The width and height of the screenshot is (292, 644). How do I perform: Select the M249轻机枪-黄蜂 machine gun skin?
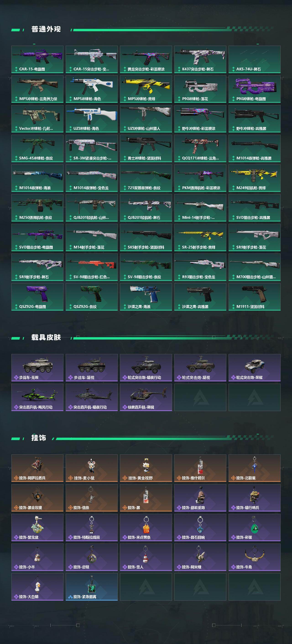(255, 178)
